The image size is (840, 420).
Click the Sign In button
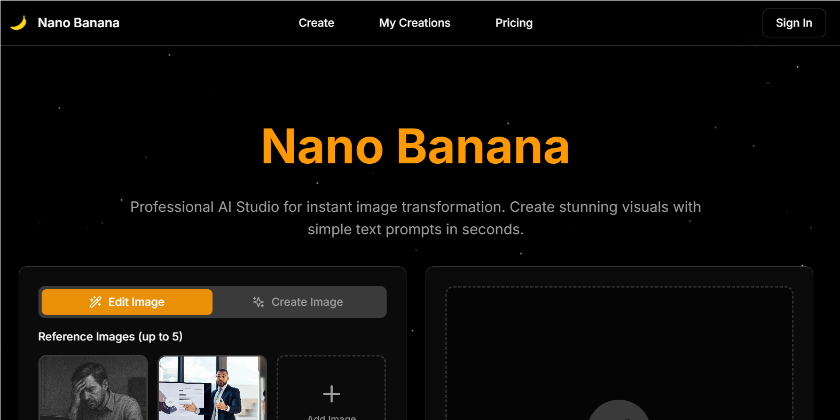click(x=794, y=23)
